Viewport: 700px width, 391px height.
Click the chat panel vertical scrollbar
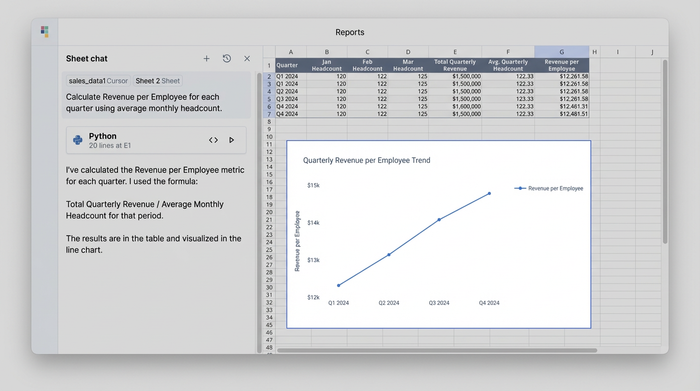tap(259, 212)
